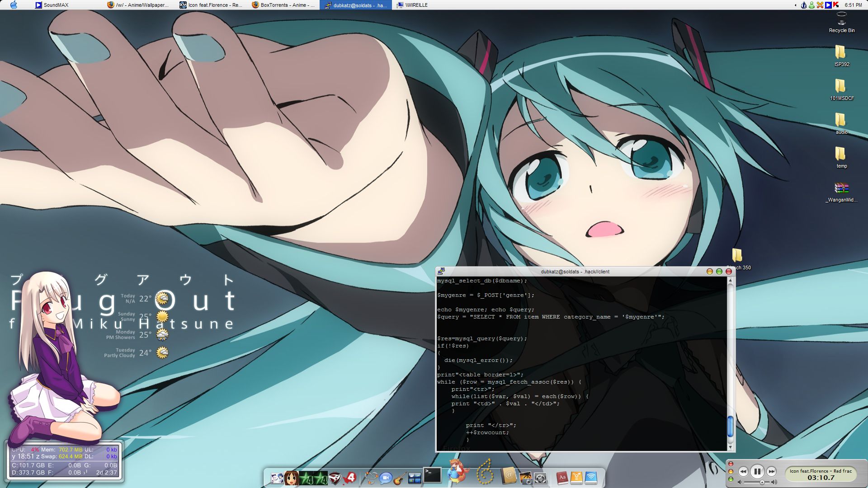The image size is (868, 488).
Task: Skip to next track in player
Action: coord(771,472)
